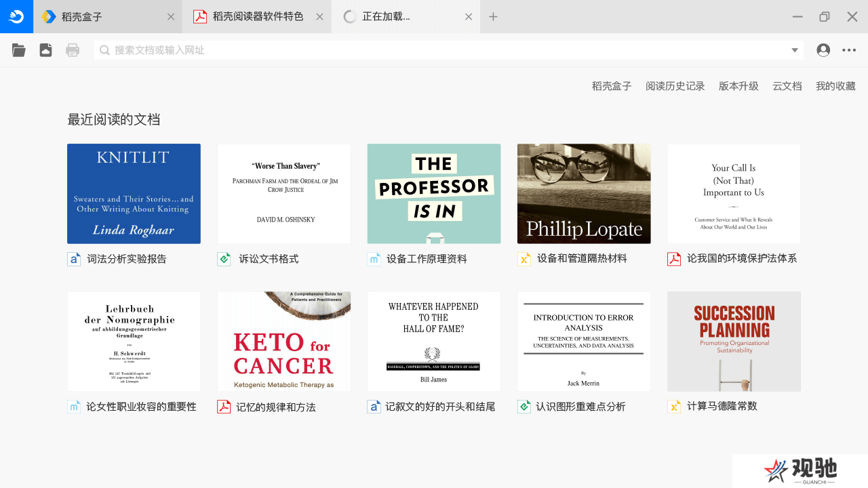Viewport: 868px width, 488px height.
Task: Click file type icon beside 计算马德隆常数
Action: point(674,407)
